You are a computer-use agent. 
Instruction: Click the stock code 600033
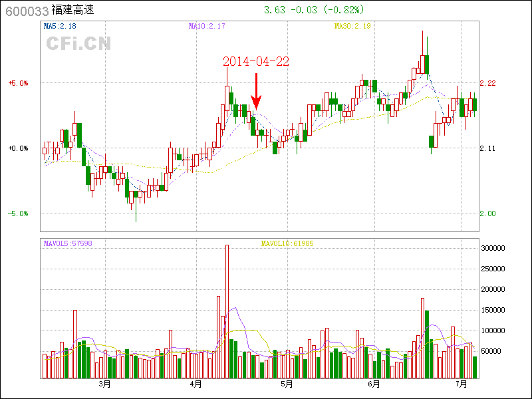pos(26,11)
